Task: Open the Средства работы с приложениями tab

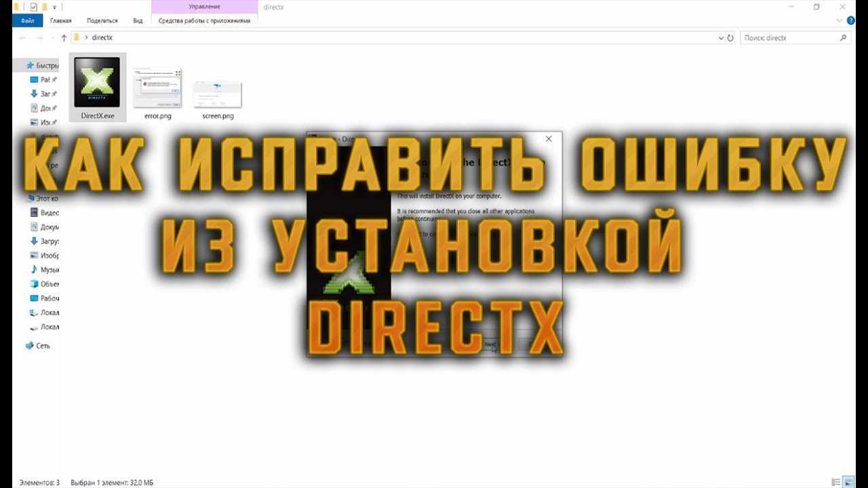Action: coord(204,21)
